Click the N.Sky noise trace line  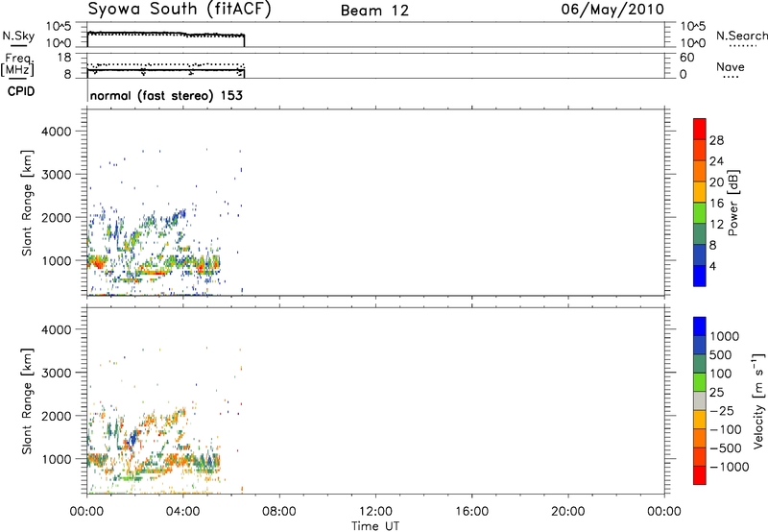point(165,34)
